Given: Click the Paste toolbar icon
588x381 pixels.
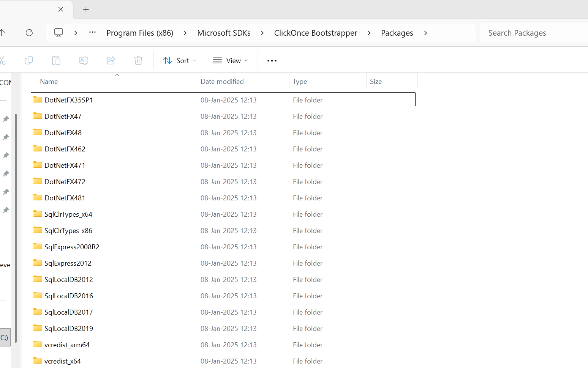Looking at the screenshot, I should tap(56, 60).
